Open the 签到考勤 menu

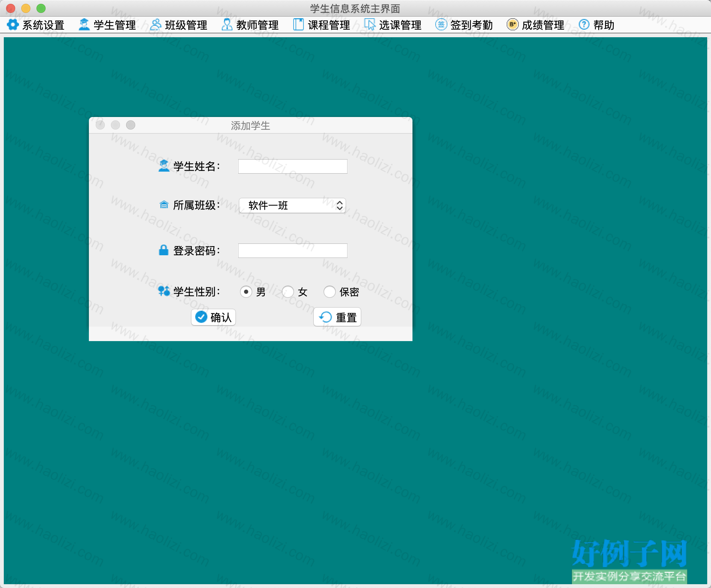[464, 25]
